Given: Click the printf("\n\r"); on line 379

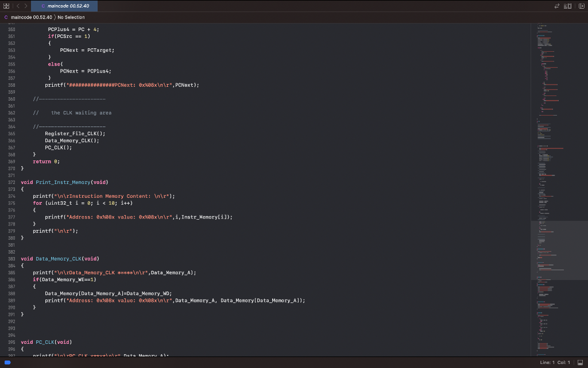Looking at the screenshot, I should 56,231.
